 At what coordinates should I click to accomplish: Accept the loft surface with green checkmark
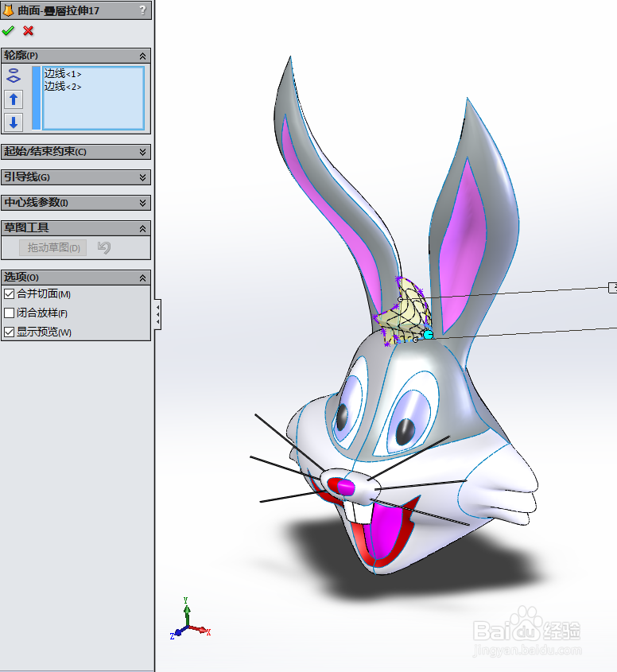tap(8, 31)
